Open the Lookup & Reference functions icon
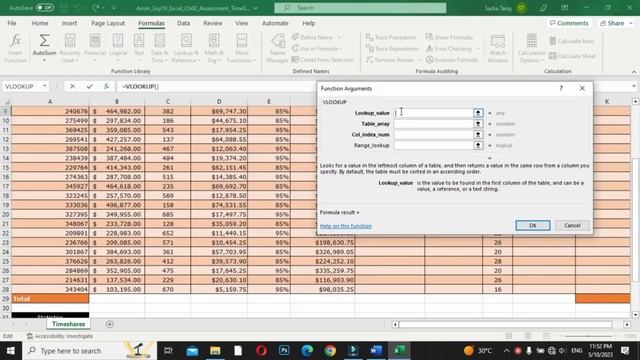Screen dimensions: 640x360 [186, 41]
